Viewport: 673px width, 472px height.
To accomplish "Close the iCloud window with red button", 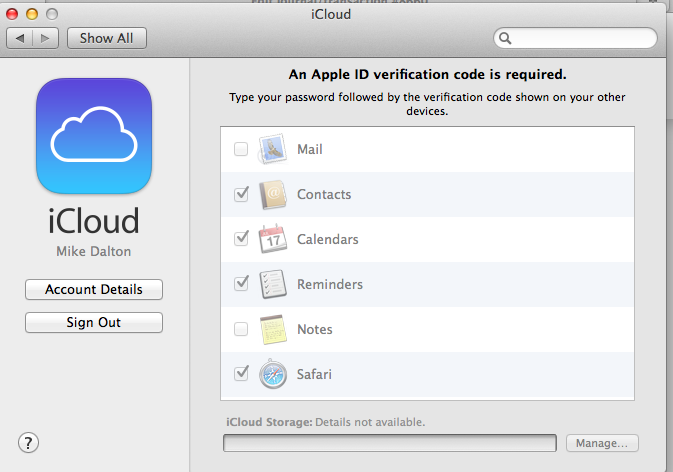I will click(12, 14).
